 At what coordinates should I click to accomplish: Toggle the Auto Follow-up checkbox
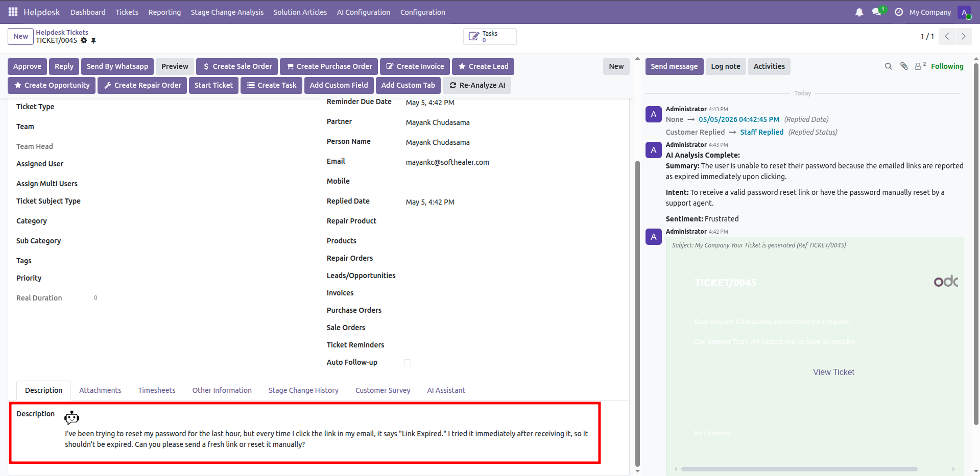408,363
